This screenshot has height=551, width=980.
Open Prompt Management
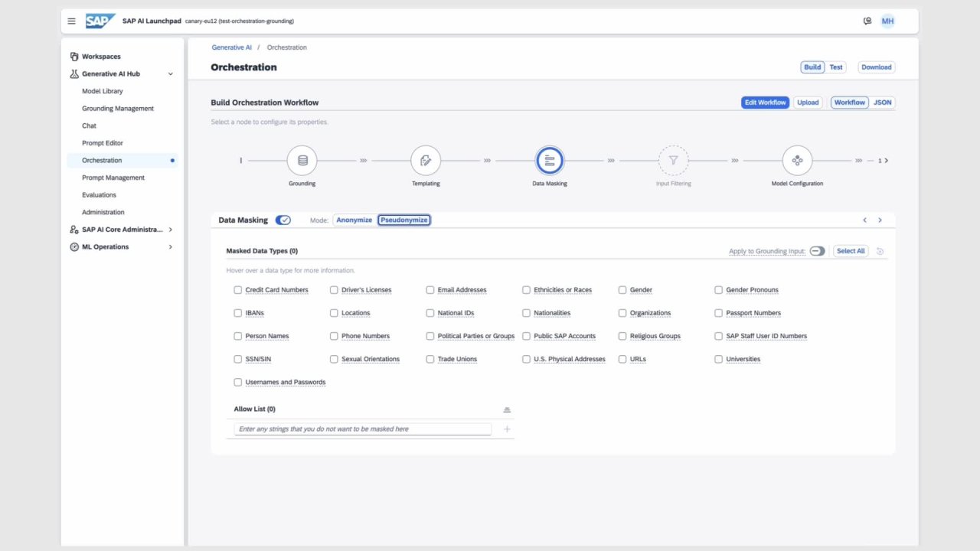(113, 178)
